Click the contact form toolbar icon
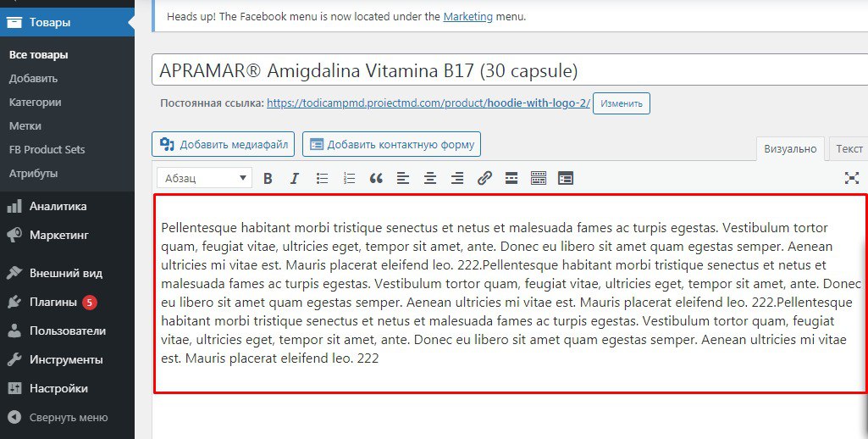The width and height of the screenshot is (868, 439). pos(565,178)
